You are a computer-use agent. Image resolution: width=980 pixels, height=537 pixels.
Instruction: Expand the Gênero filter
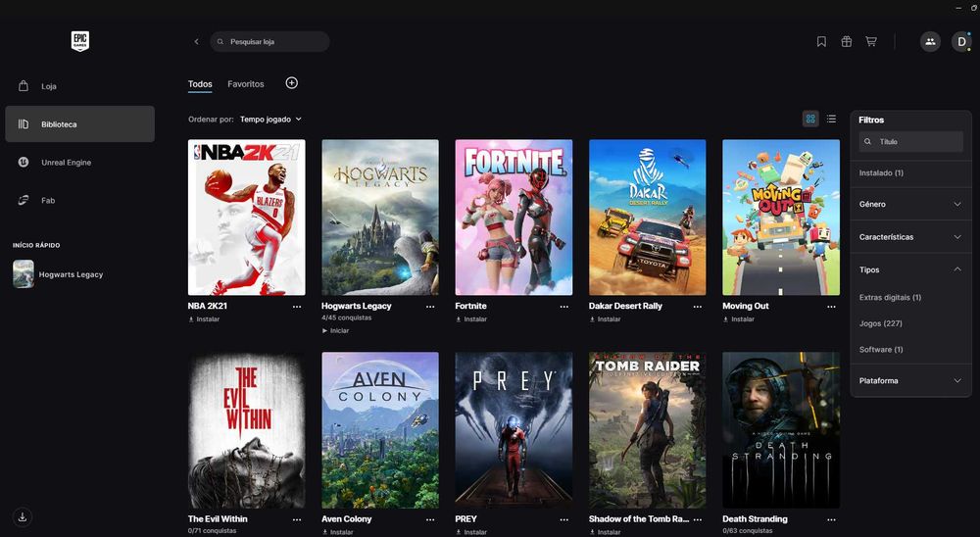(x=910, y=204)
